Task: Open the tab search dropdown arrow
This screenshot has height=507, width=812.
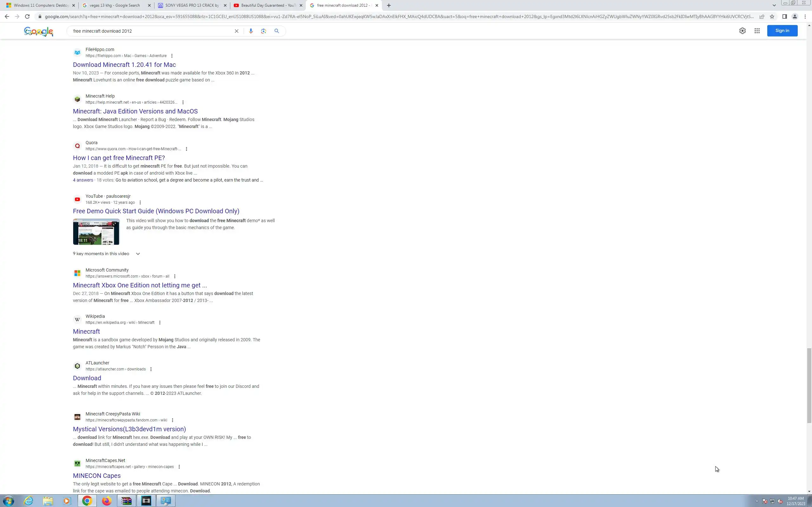Action: coord(774,5)
